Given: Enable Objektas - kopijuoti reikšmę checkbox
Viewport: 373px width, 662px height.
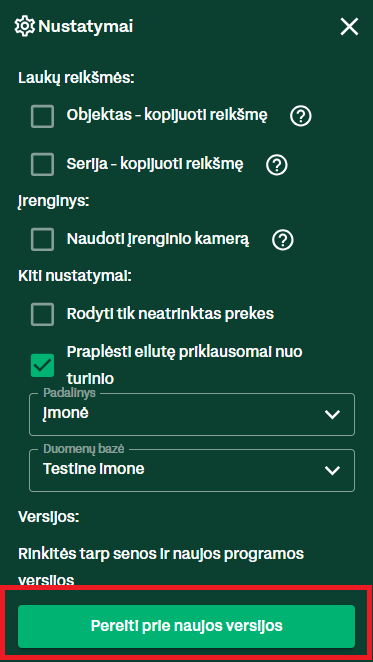Looking at the screenshot, I should tap(42, 116).
